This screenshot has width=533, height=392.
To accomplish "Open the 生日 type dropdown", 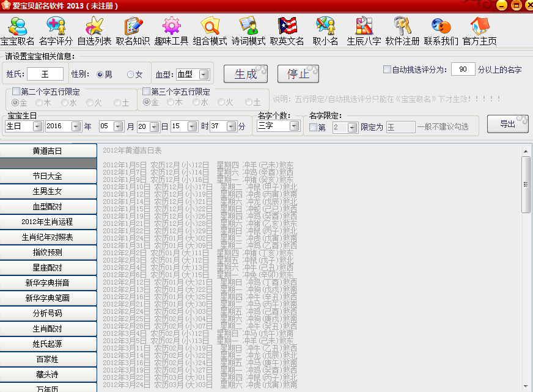I will coord(37,126).
